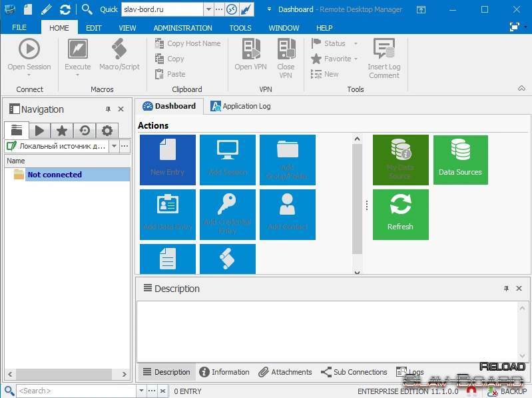Select the recent history navigation tab
This screenshot has width=532, height=398.
tap(85, 131)
